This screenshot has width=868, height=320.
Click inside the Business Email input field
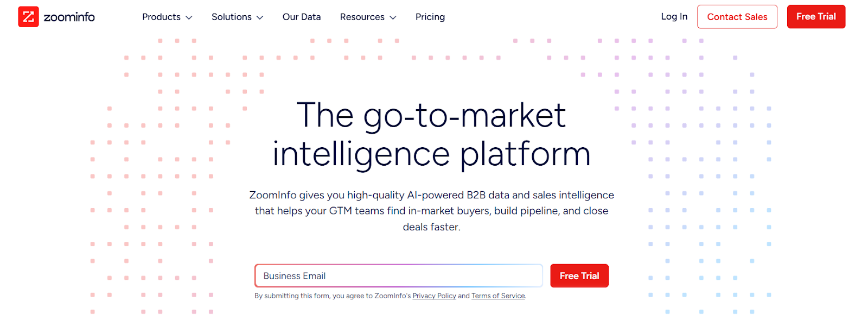pyautogui.click(x=399, y=275)
